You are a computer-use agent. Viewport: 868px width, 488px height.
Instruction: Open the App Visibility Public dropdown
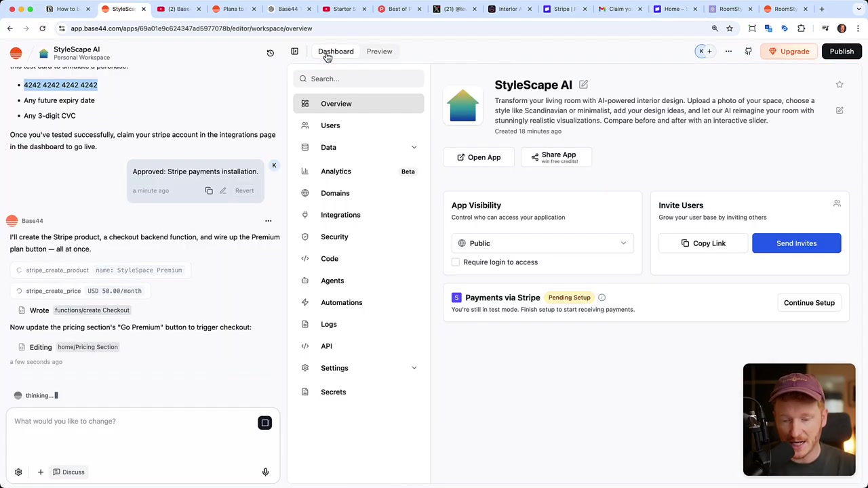542,243
